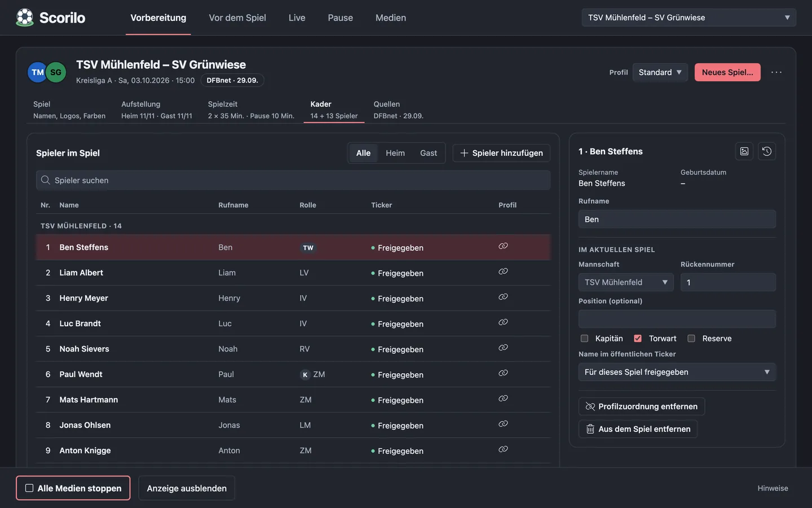Open the public ticker name dropdown
The image size is (812, 508).
[x=677, y=372]
